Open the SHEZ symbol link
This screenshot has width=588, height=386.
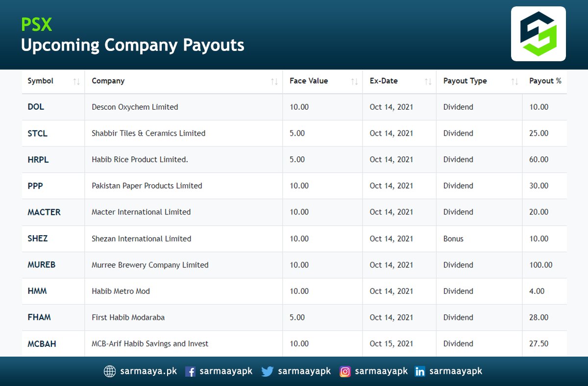click(38, 239)
